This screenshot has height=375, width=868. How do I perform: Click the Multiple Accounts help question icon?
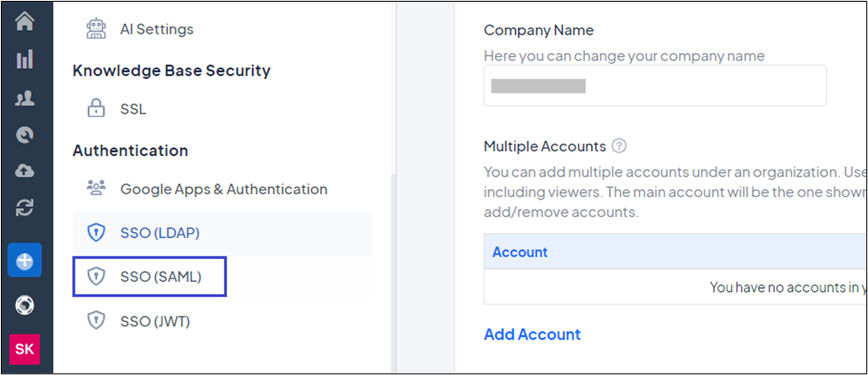620,146
